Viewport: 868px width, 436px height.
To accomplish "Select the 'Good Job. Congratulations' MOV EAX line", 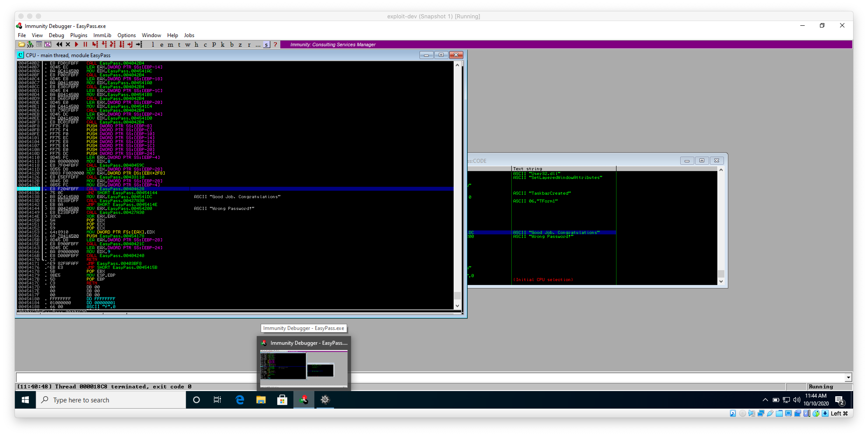I will pos(235,197).
